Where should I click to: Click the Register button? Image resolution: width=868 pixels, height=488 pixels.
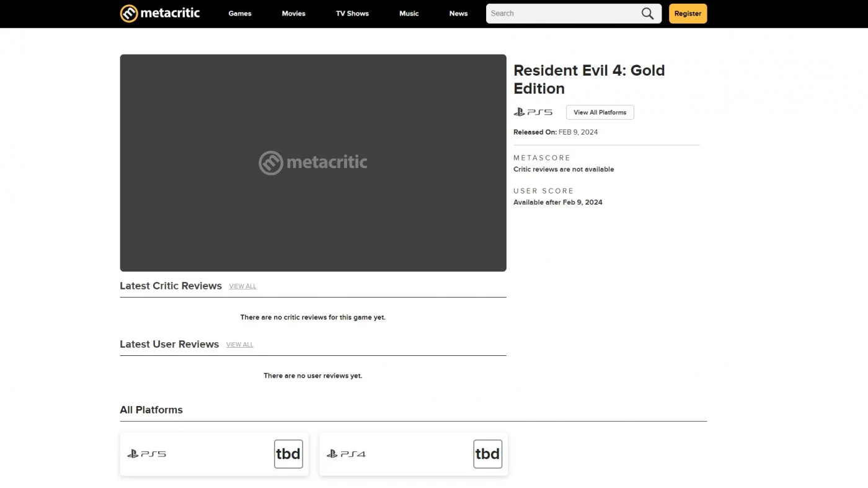688,14
